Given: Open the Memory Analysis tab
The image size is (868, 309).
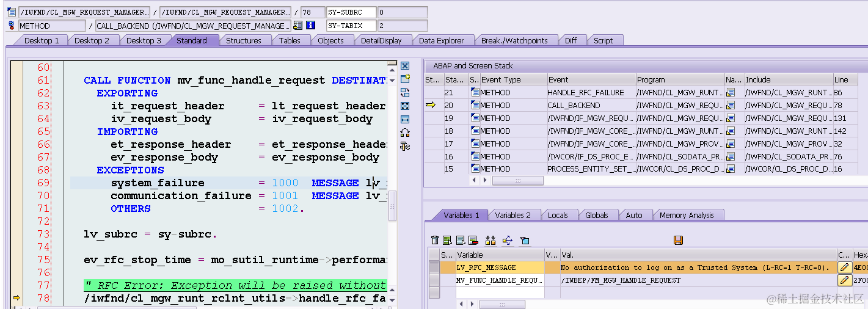Looking at the screenshot, I should (x=687, y=215).
